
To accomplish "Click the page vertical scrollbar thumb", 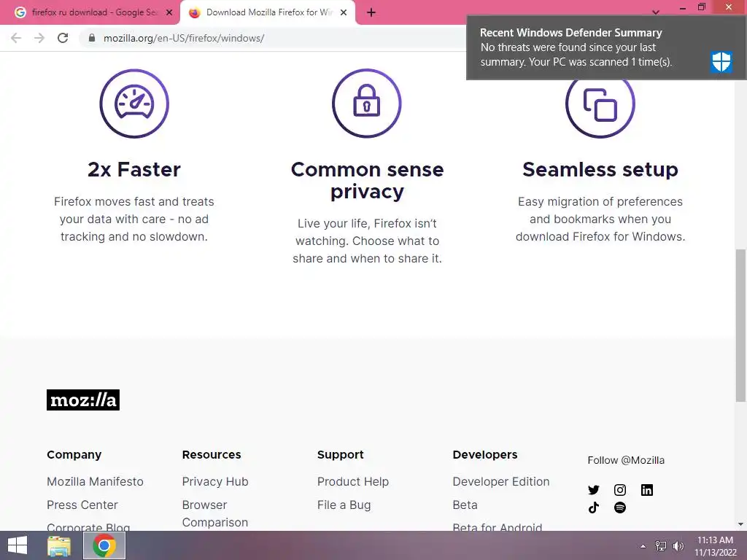I will click(x=740, y=324).
